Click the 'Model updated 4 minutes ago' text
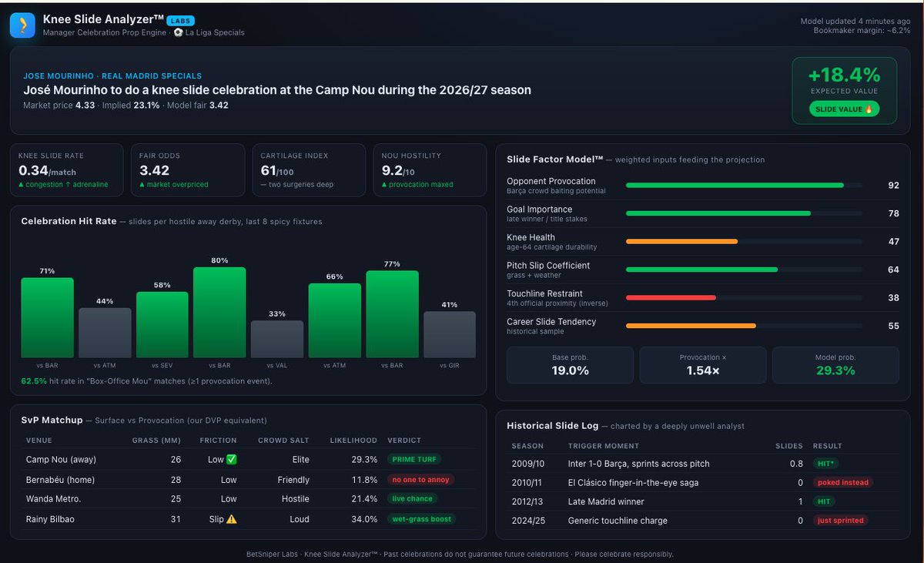 [855, 22]
